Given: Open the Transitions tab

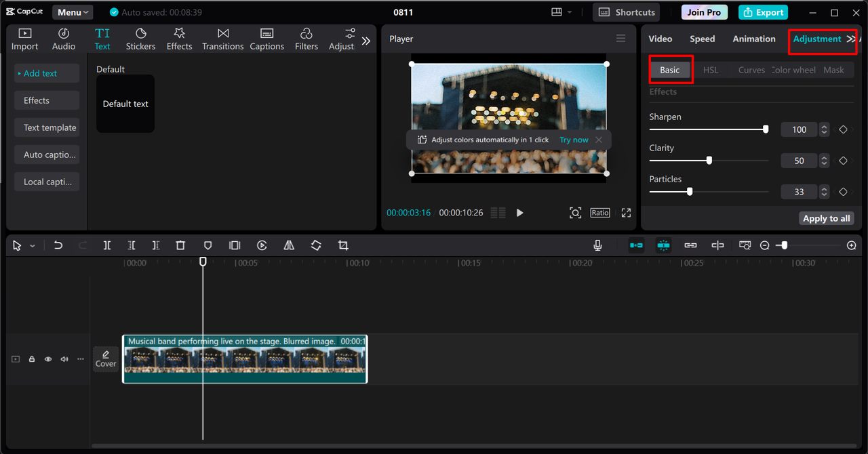Looking at the screenshot, I should (x=222, y=39).
